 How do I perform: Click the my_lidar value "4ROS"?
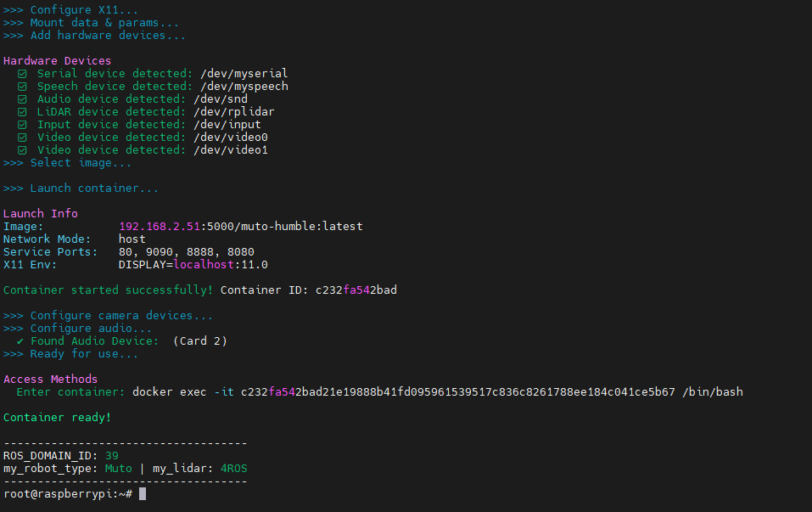234,469
